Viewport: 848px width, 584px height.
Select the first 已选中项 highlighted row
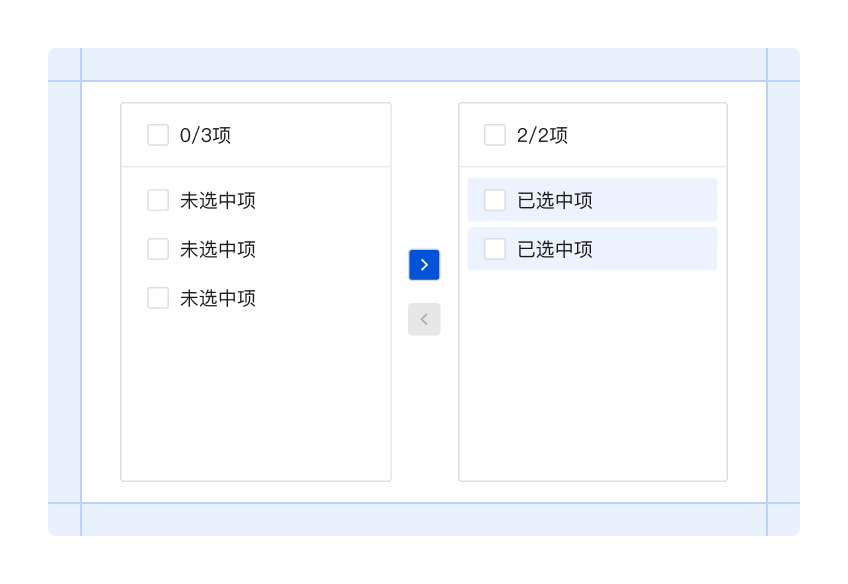click(x=592, y=199)
